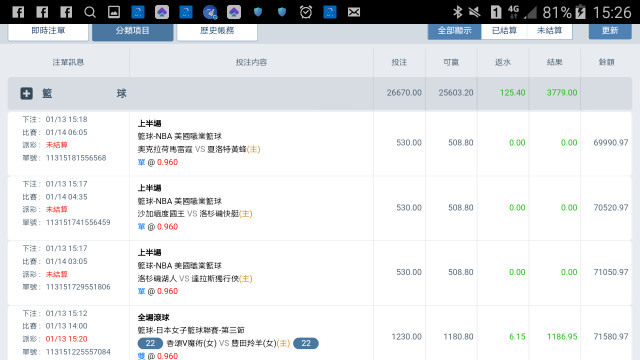The image size is (640, 360).
Task: Tap the 22 score badge after 豐田羚羊(女)
Action: 306,343
